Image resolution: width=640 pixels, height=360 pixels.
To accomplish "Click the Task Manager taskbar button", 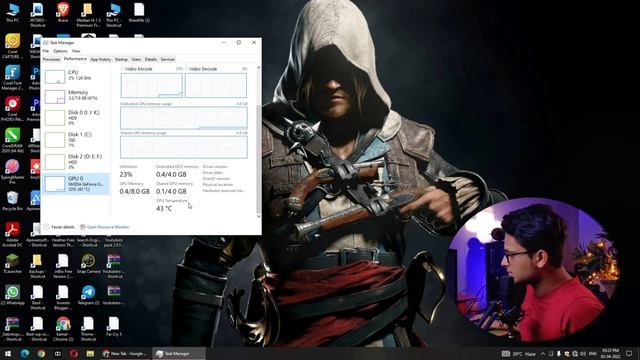I will coord(178,353).
